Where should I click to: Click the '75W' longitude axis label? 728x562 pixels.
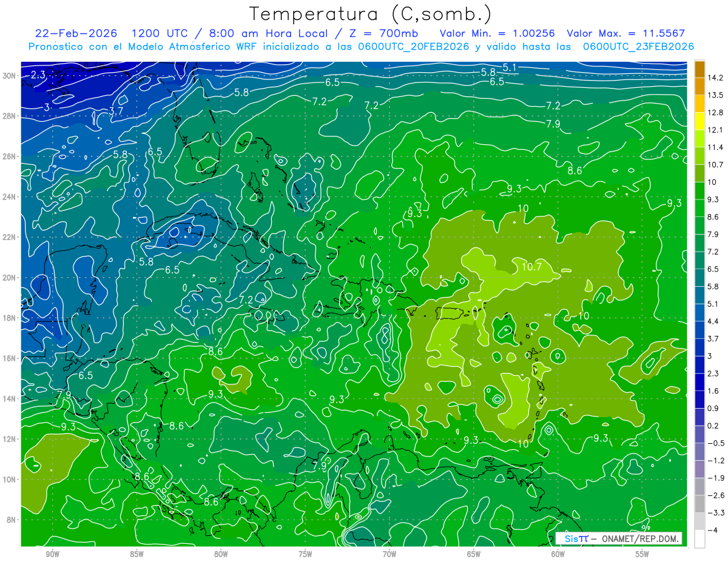pos(305,554)
